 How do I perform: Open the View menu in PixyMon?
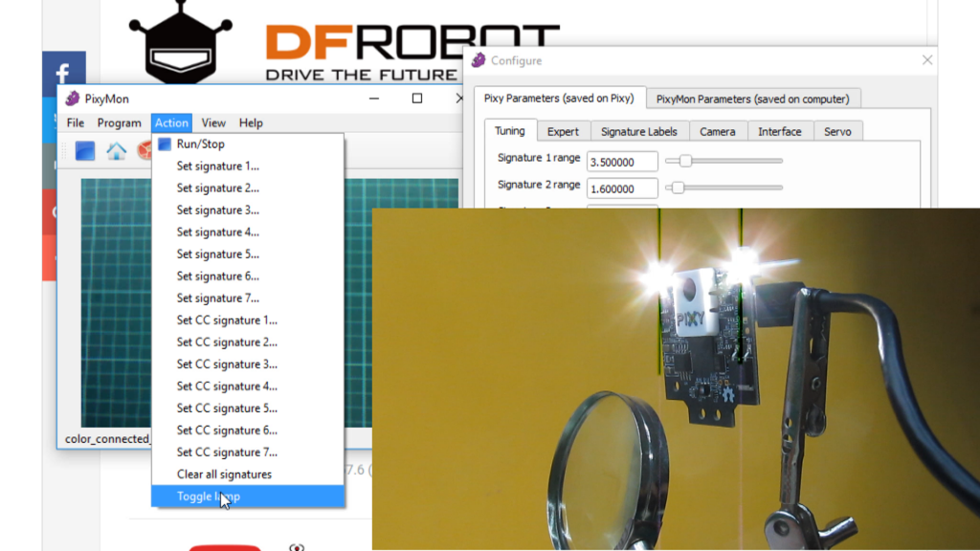[x=213, y=122]
